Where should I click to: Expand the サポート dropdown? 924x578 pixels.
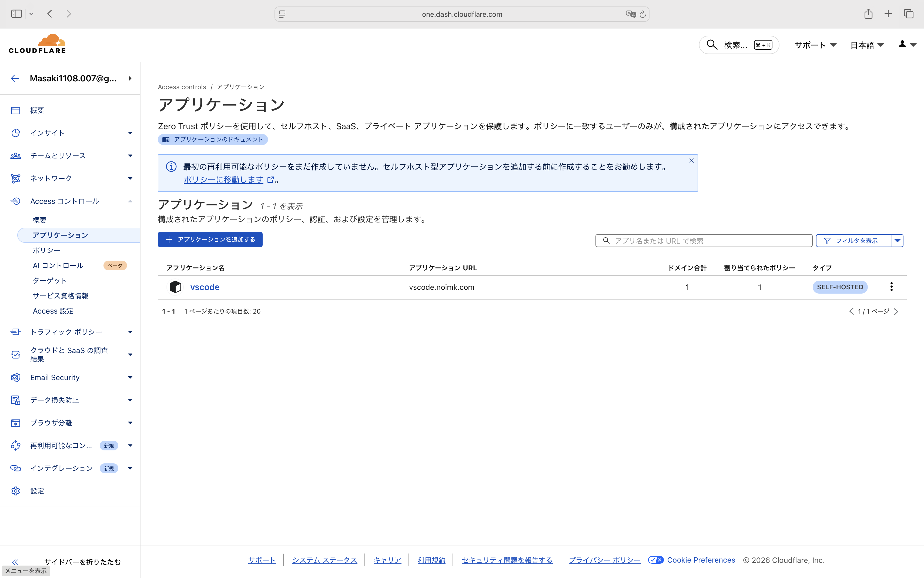[x=815, y=45]
